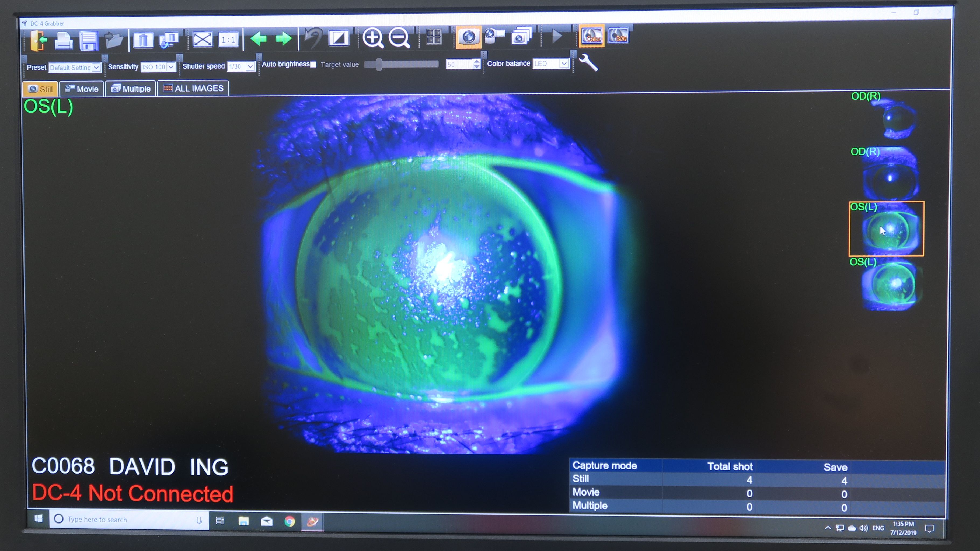The image size is (980, 551).
Task: Click the DC-4 Not Connected status text
Action: 132,494
